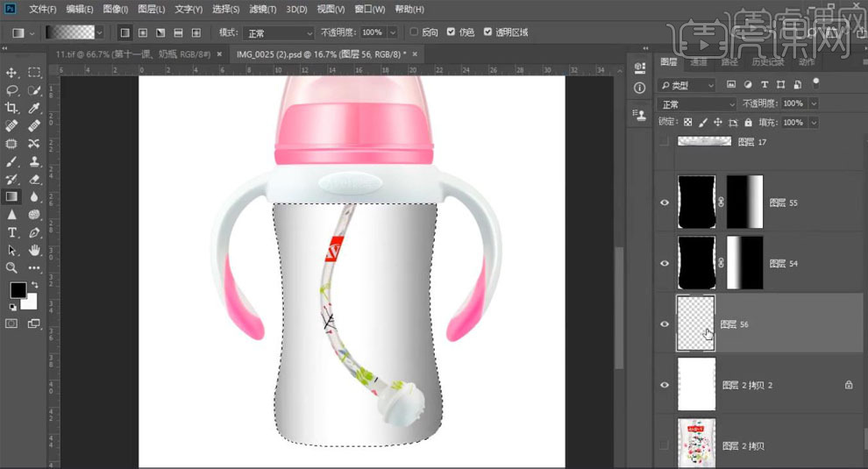Image resolution: width=868 pixels, height=469 pixels.
Task: Hide layer 图层 55 with eye icon
Action: [665, 203]
